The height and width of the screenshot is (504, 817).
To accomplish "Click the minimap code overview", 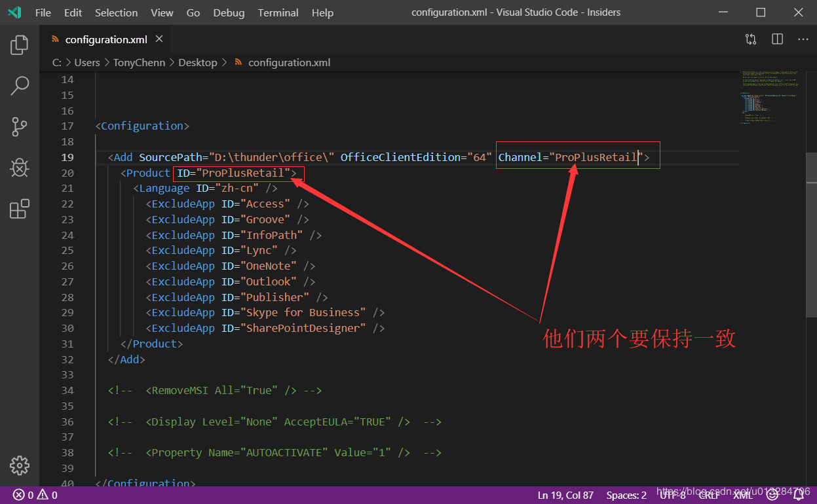I will pyautogui.click(x=769, y=97).
